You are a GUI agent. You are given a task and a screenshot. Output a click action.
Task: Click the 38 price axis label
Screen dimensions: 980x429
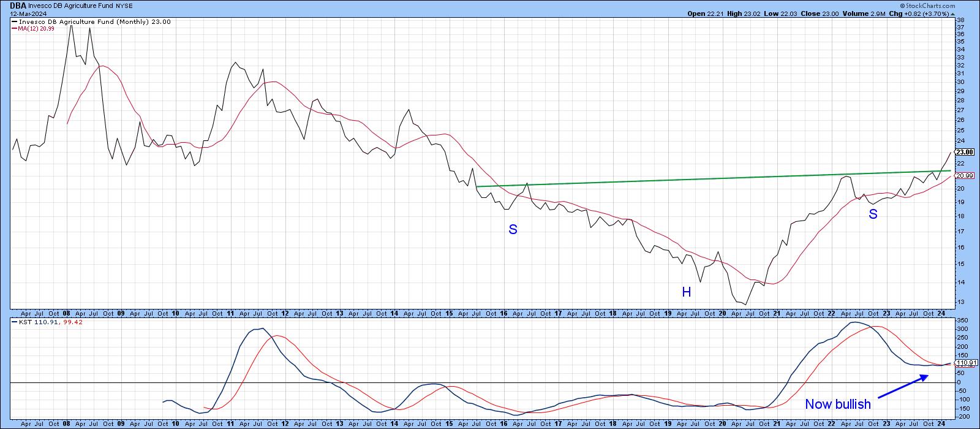coord(960,20)
